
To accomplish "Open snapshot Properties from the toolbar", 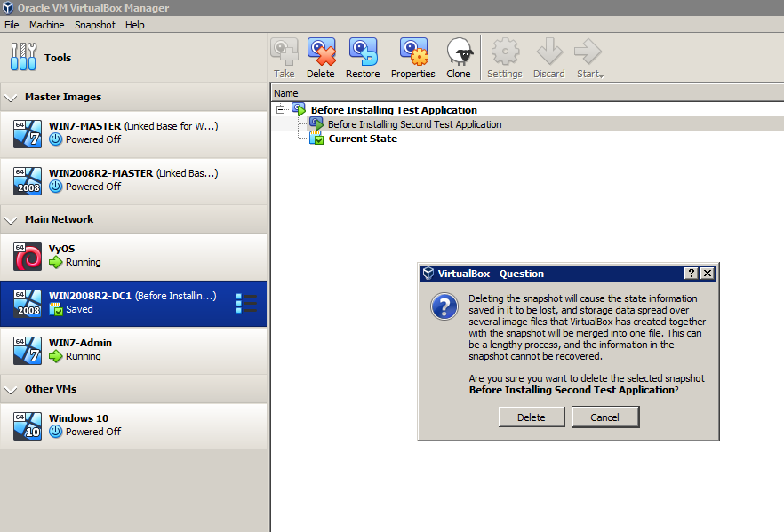I will coord(412,57).
